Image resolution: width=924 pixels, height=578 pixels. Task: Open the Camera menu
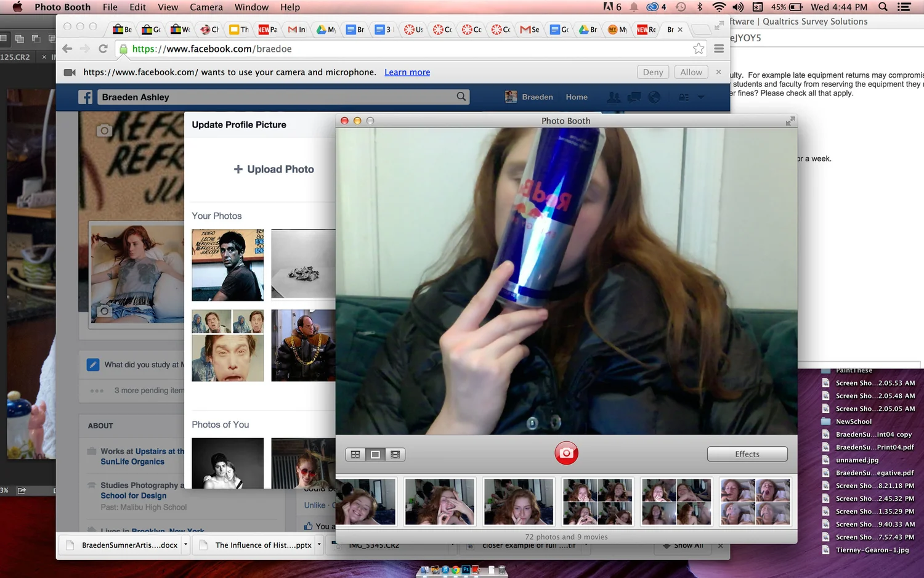[206, 7]
